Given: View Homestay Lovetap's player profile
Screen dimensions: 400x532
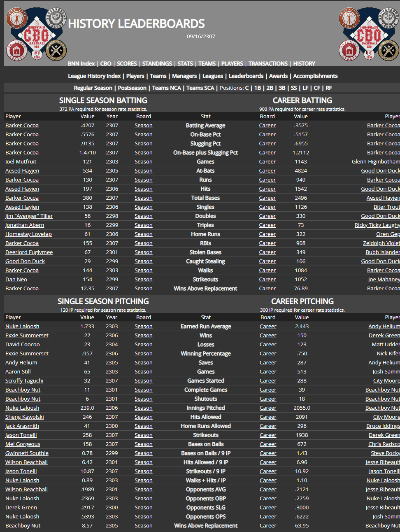Looking at the screenshot, I should (28, 234).
